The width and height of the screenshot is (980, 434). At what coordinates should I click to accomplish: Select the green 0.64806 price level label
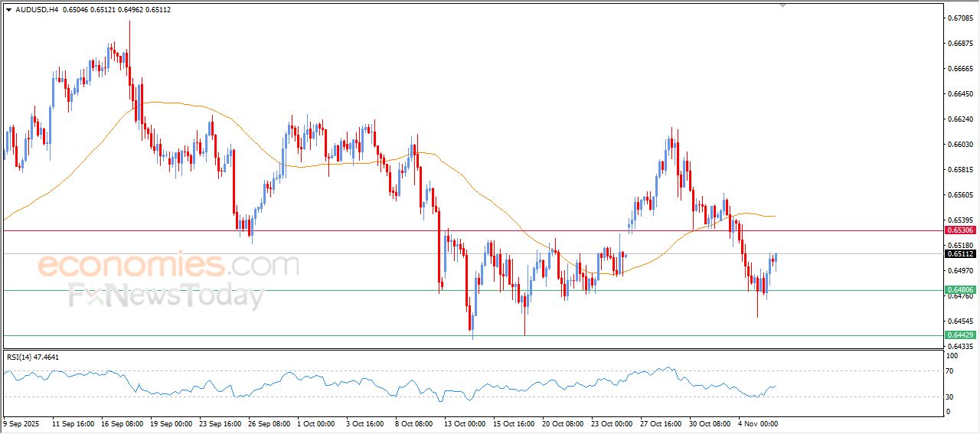(x=959, y=290)
